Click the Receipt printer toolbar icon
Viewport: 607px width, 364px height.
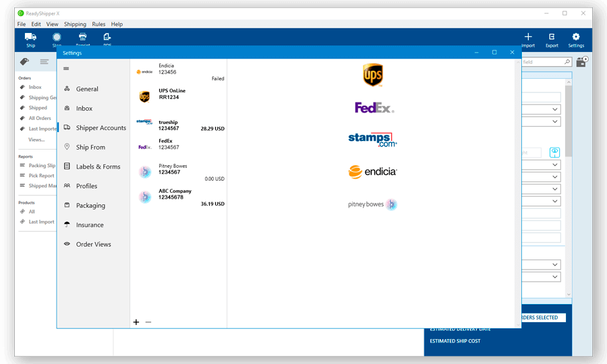(82, 37)
